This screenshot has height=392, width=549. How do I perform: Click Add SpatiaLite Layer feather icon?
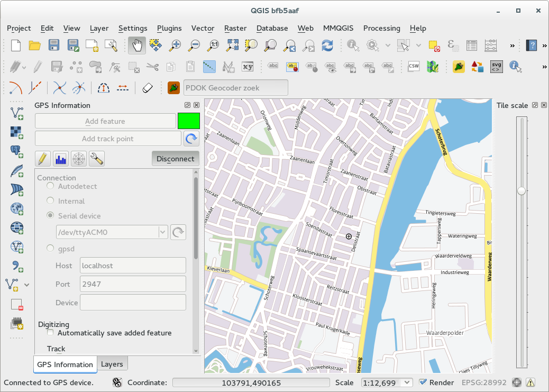[17, 170]
